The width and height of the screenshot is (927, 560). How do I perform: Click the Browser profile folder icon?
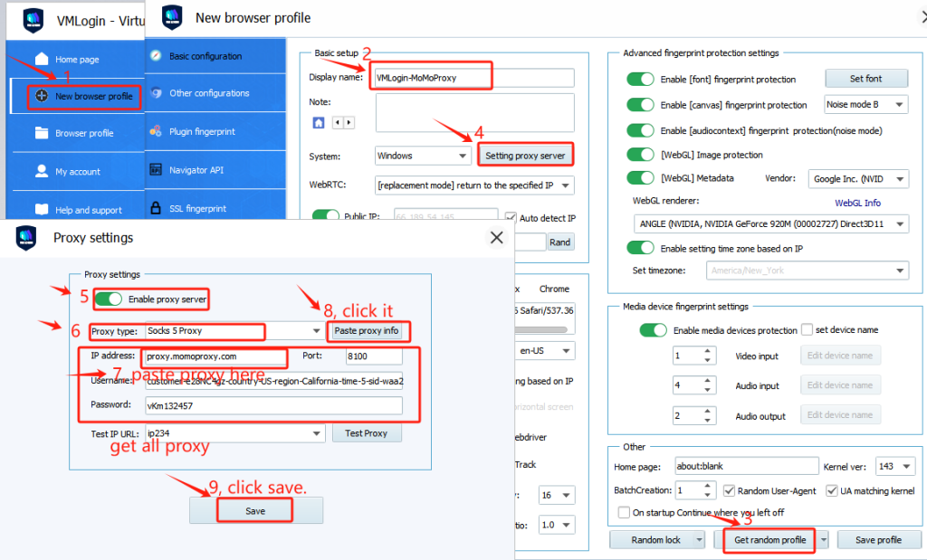(x=41, y=133)
